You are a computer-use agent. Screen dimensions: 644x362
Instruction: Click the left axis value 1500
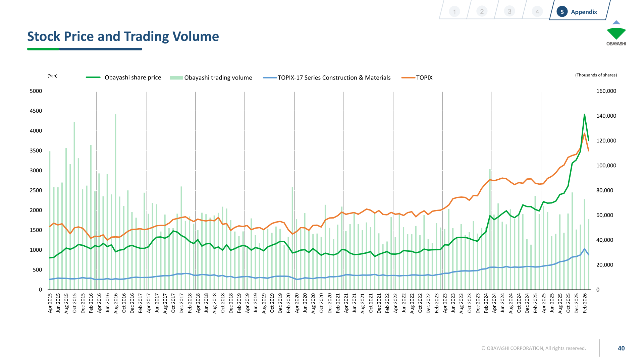click(x=36, y=230)
